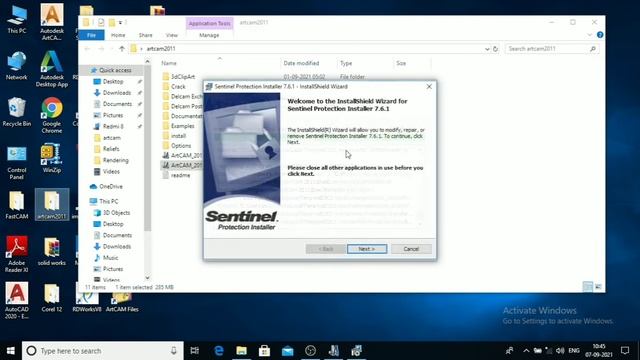Select the 3dClipArt folder
640x360 pixels.
click(x=182, y=77)
